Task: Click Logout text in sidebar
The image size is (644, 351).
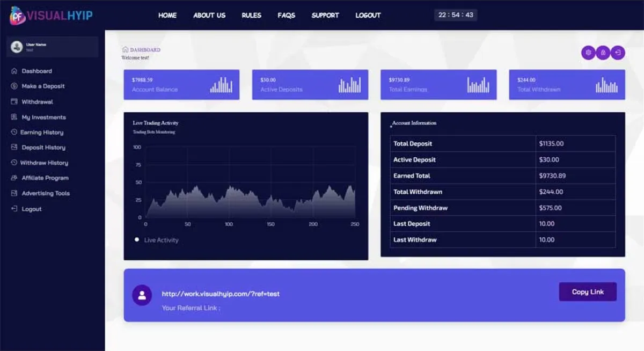Action: (32, 209)
